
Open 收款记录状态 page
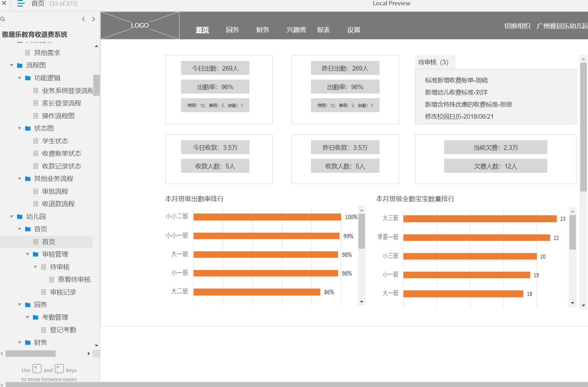tap(62, 166)
